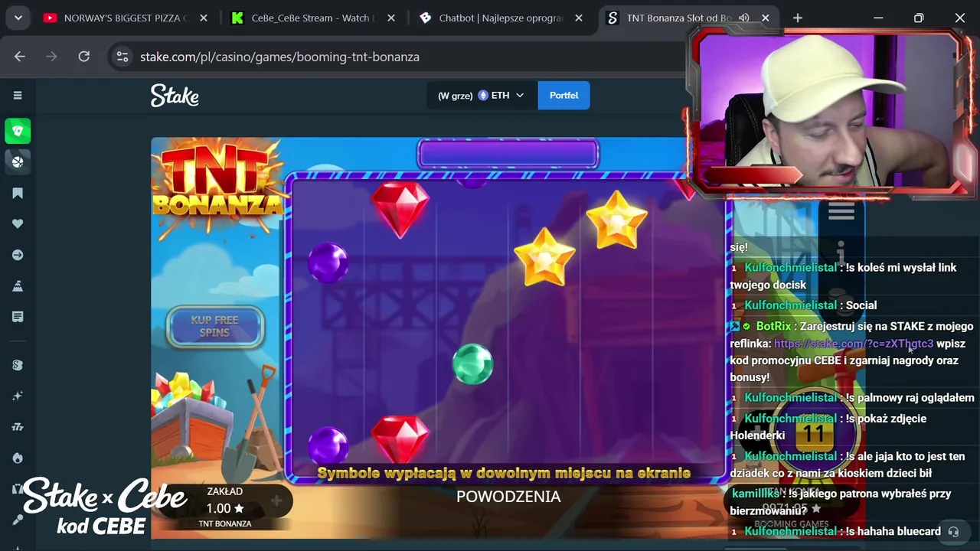Open the news page icon in sidebar
This screenshot has height=551, width=980.
[x=18, y=317]
